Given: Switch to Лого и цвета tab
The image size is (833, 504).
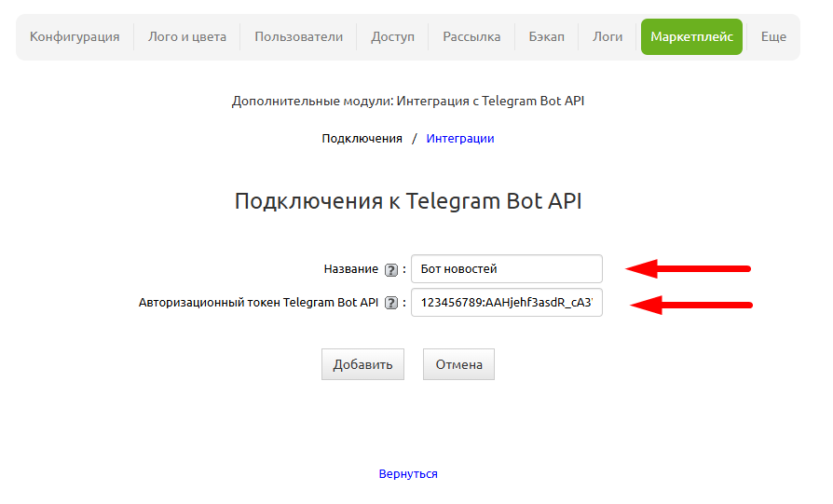Looking at the screenshot, I should [x=187, y=36].
